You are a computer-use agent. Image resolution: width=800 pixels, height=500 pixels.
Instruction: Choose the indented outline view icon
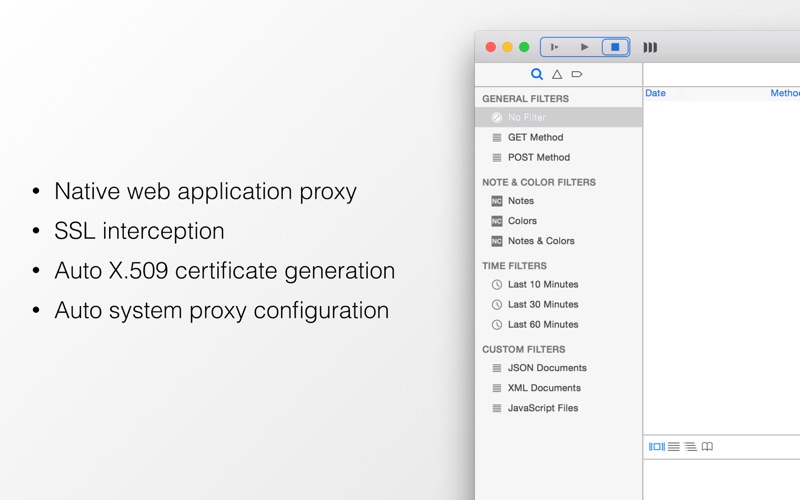(690, 447)
